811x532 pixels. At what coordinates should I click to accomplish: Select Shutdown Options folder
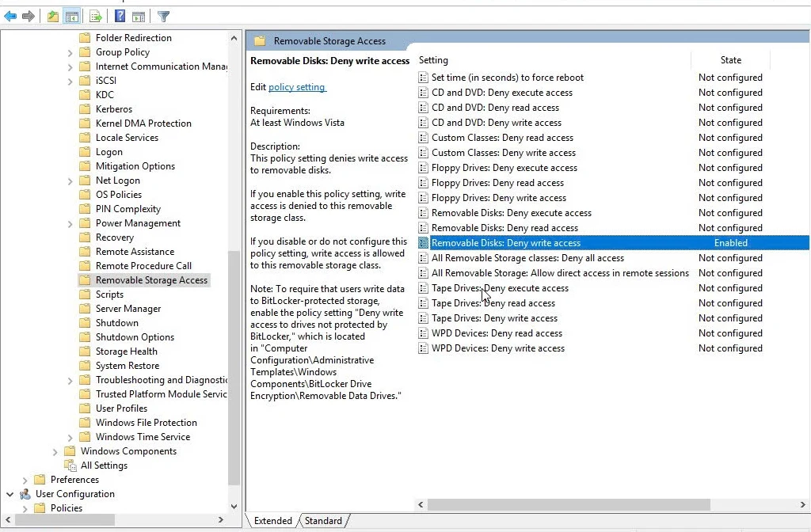(x=135, y=337)
